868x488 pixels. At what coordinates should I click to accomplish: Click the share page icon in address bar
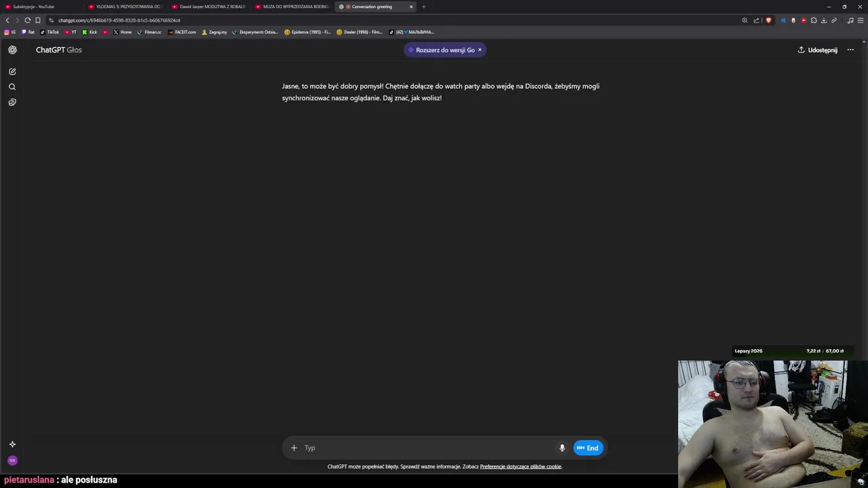pos(756,20)
